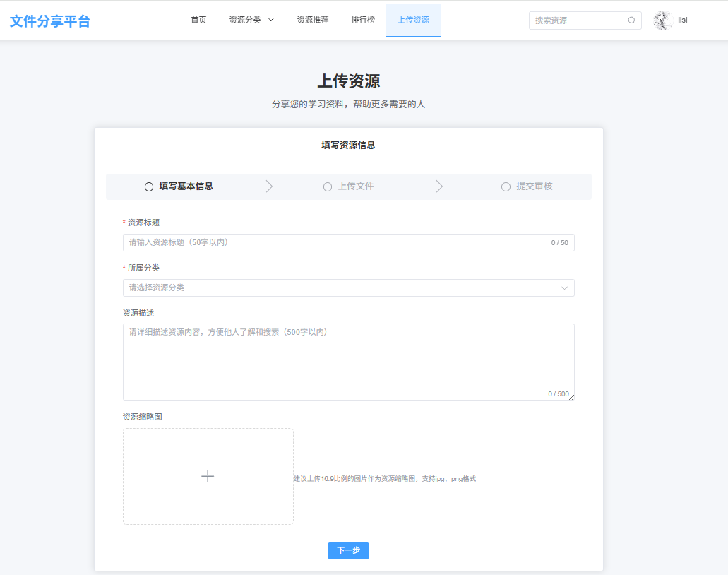The image size is (728, 575).
Task: Switch to the 排行榜 tab
Action: [x=362, y=20]
